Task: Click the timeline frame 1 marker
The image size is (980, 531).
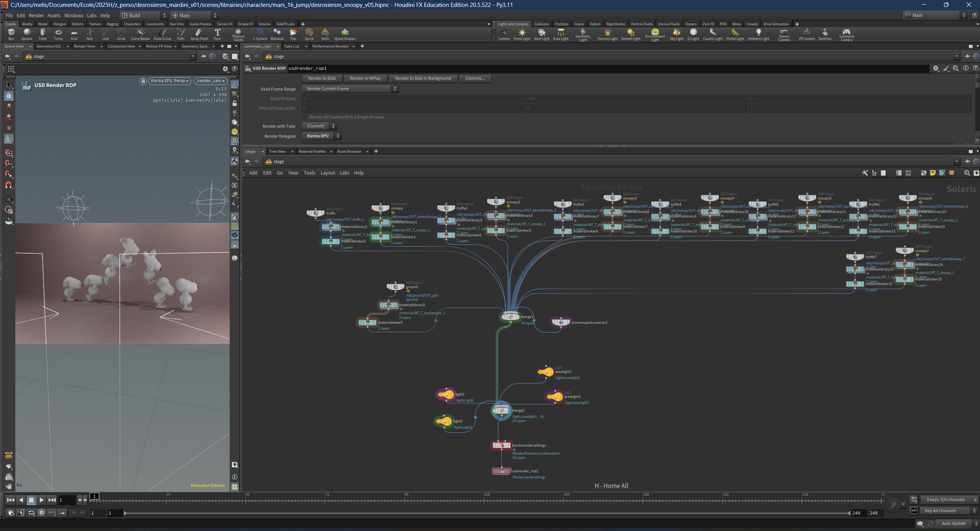Action: 95,496
